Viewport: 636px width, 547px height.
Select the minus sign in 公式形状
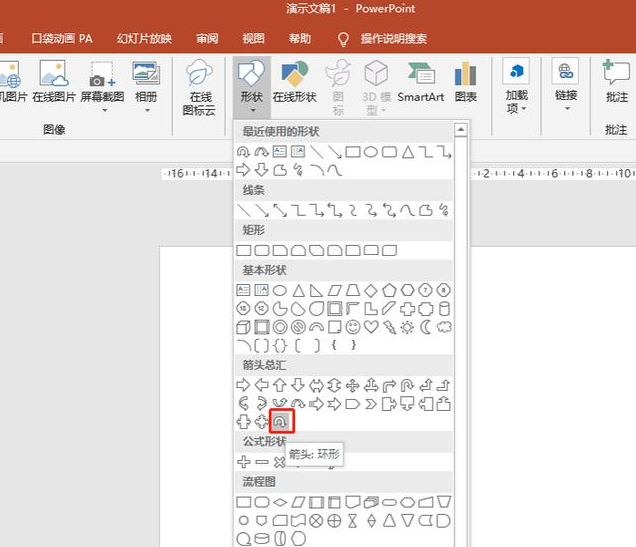coord(262,461)
